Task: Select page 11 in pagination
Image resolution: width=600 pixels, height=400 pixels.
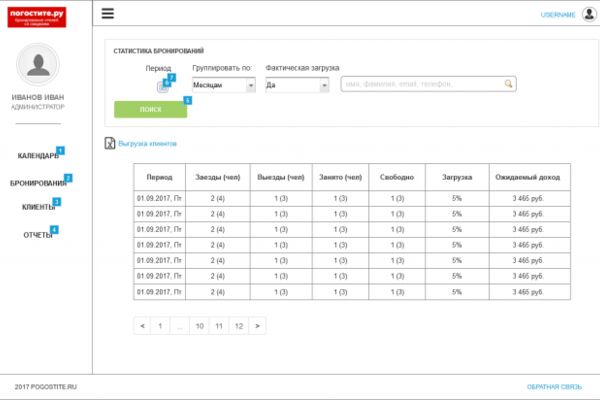Action: 219,326
